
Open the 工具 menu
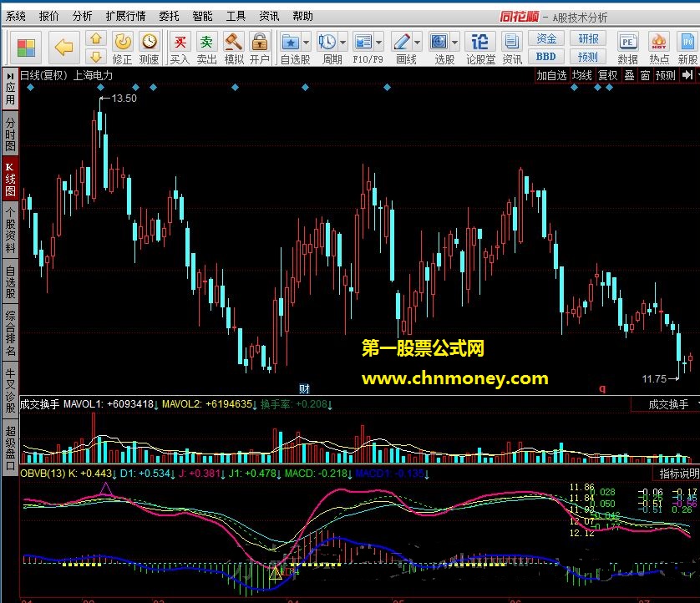pos(236,17)
